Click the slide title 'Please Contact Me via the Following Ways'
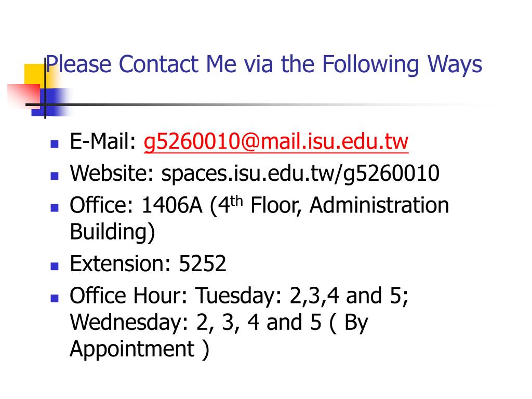This screenshot has width=532, height=399. 264,64
